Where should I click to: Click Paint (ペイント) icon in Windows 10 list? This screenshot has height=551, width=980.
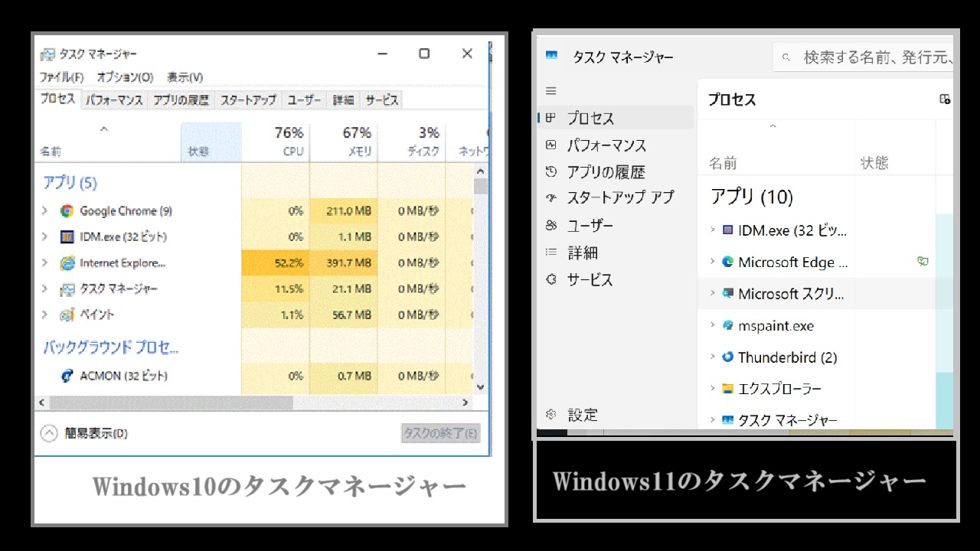(x=67, y=315)
